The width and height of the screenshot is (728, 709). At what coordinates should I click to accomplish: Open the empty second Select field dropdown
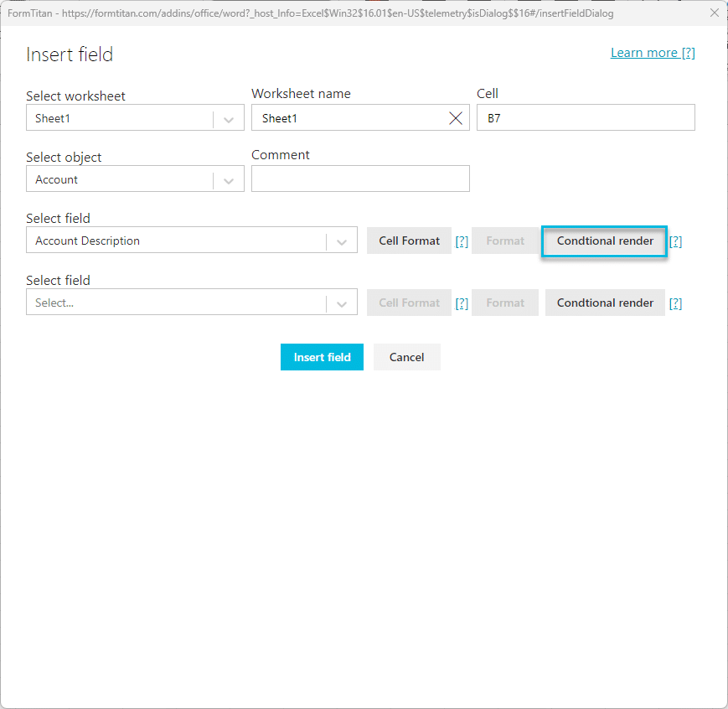coord(342,303)
